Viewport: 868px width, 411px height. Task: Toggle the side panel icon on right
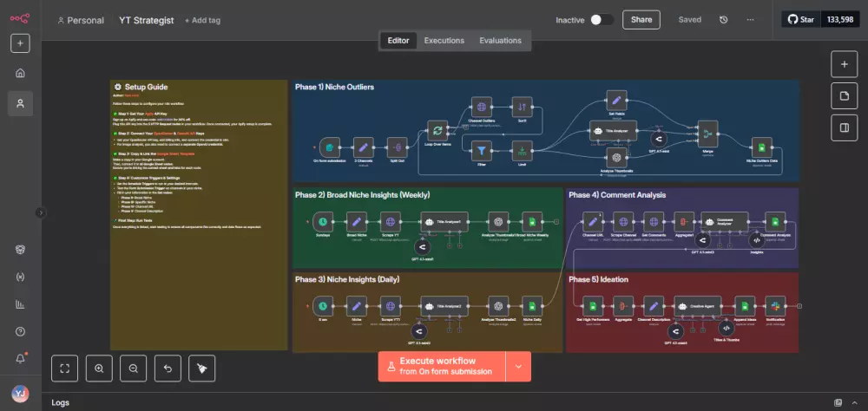pos(845,127)
